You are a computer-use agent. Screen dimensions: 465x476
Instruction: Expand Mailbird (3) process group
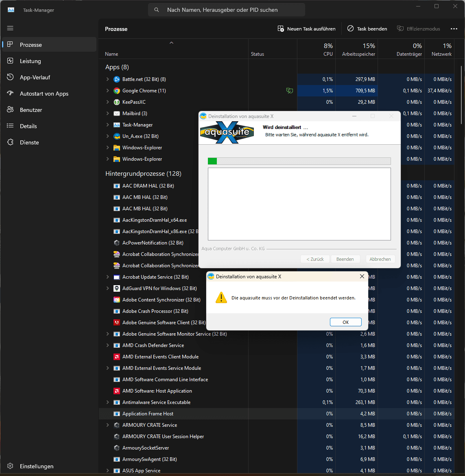tap(107, 113)
